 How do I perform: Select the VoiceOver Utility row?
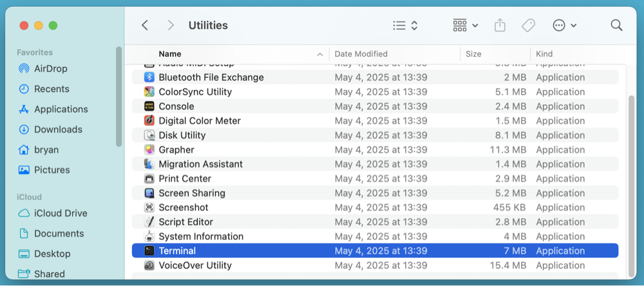[x=375, y=265]
